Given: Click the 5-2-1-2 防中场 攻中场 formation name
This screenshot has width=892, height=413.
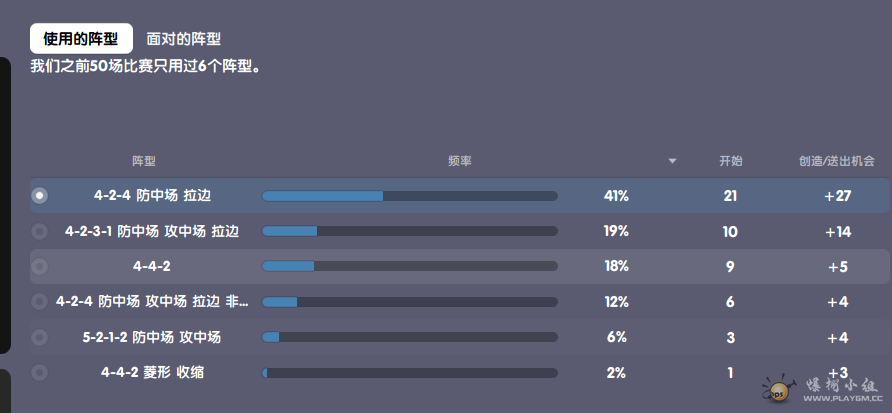Looking at the screenshot, I should [152, 337].
